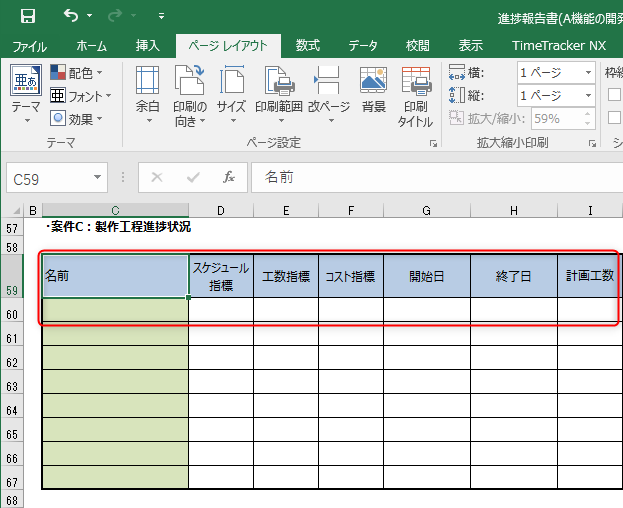623x508 pixels.
Task: Click the fx insert function icon
Action: click(229, 177)
